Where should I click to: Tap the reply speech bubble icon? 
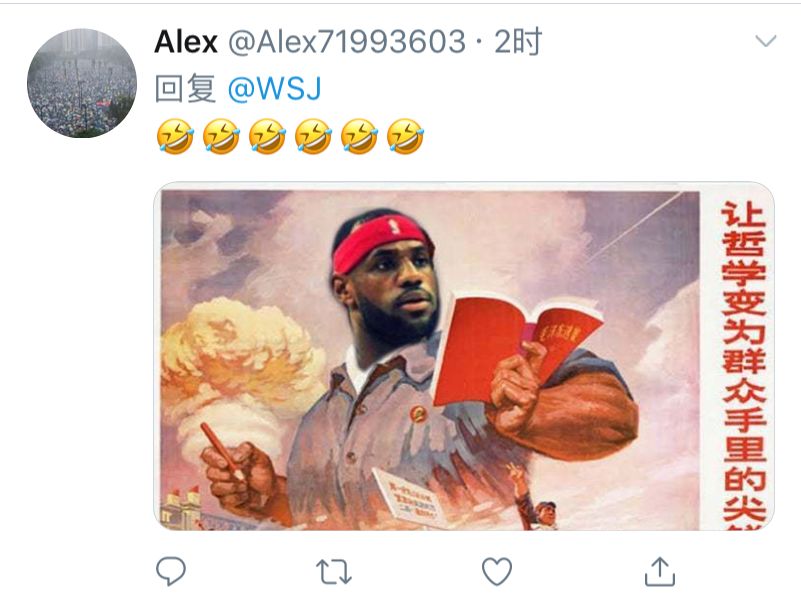[x=171, y=571]
